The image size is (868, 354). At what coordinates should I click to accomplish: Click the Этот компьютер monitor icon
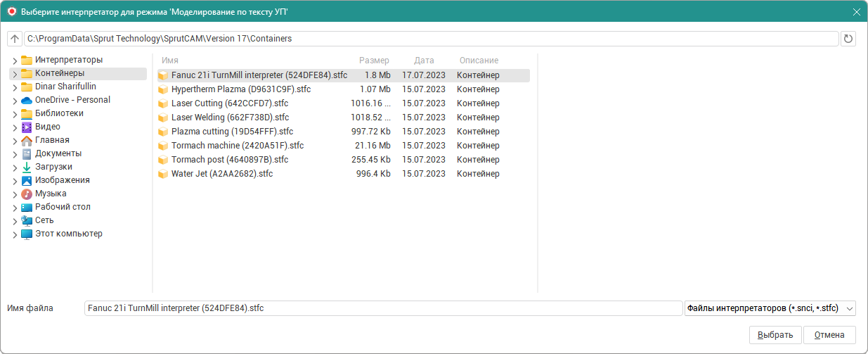(27, 234)
